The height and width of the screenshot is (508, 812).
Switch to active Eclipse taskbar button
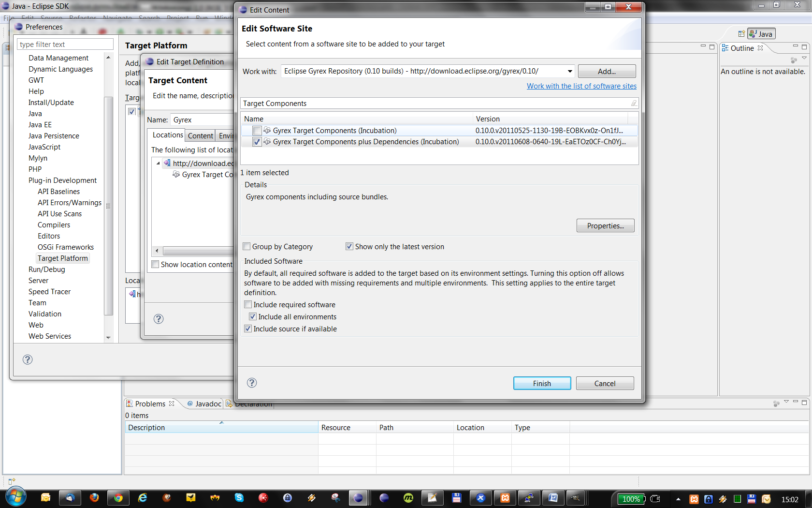[358, 497]
